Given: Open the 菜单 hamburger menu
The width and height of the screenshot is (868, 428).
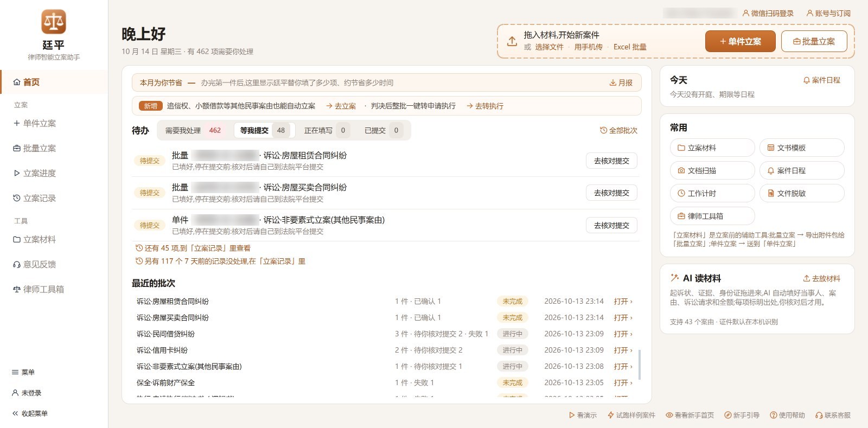Looking at the screenshot, I should click(x=23, y=372).
